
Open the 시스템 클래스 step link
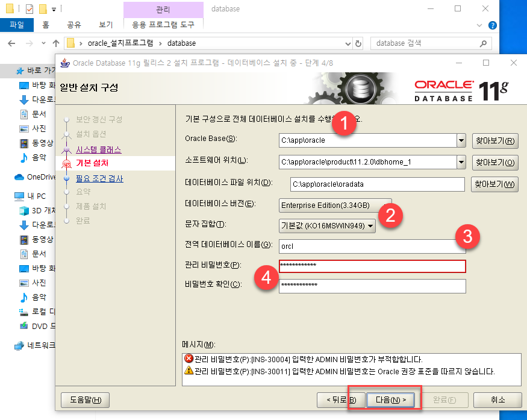pyautogui.click(x=99, y=149)
